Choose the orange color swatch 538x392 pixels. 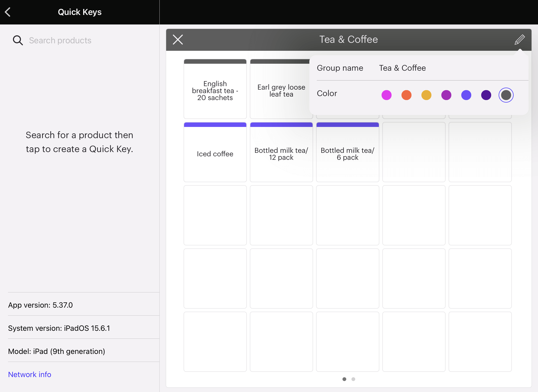coord(406,95)
